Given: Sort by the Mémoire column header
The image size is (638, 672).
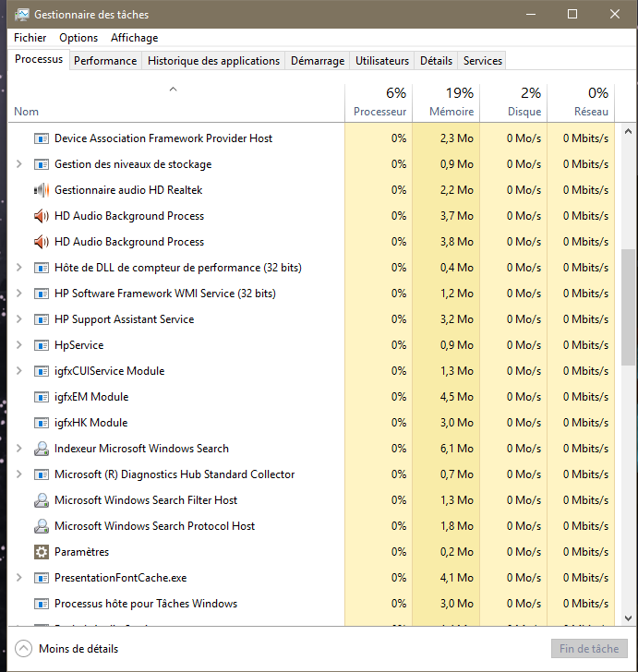Looking at the screenshot, I should click(446, 102).
